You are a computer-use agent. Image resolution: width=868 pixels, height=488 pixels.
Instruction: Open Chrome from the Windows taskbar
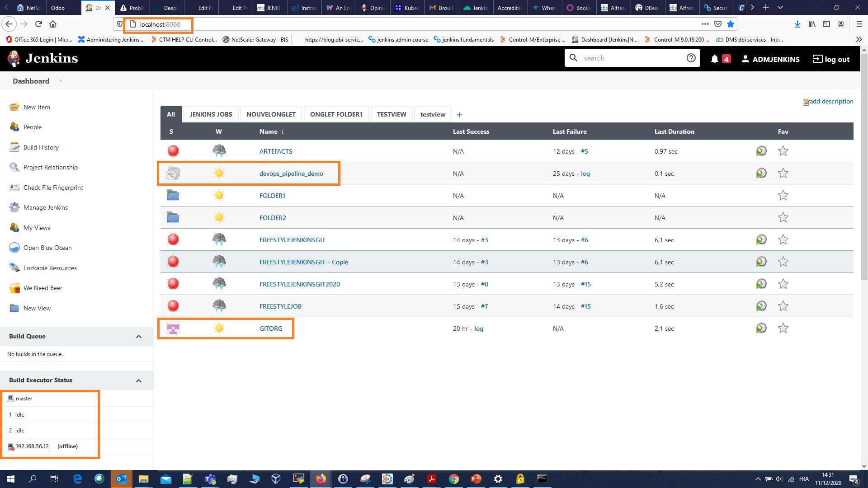click(454, 479)
